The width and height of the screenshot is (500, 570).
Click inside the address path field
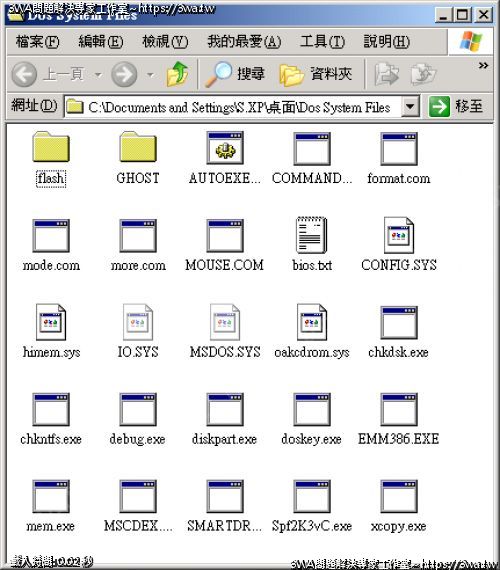click(234, 107)
